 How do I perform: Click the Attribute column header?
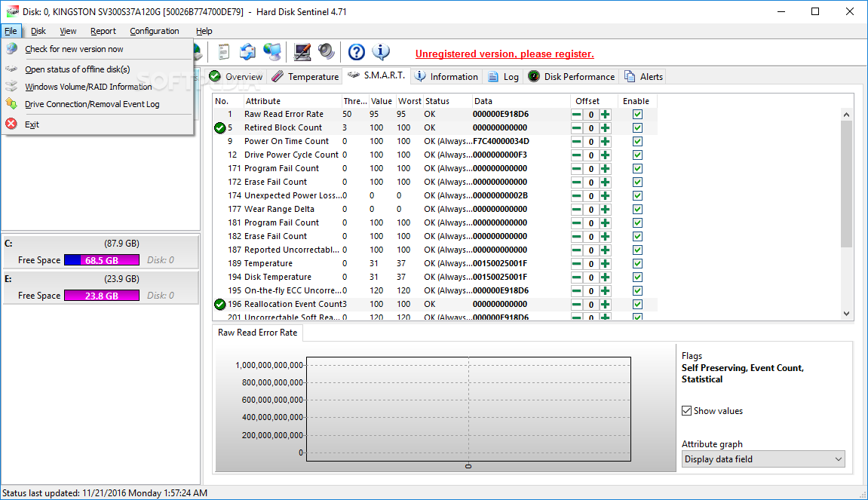point(293,101)
